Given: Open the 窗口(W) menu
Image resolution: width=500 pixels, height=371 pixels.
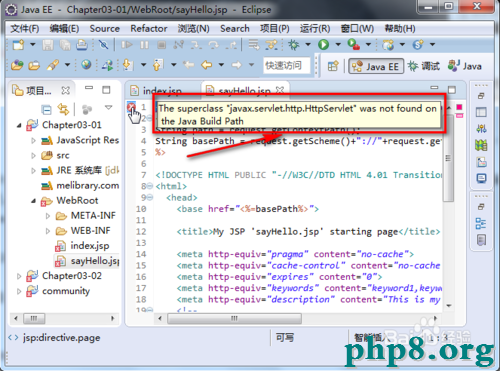Looking at the screenshot, I should [x=357, y=29].
